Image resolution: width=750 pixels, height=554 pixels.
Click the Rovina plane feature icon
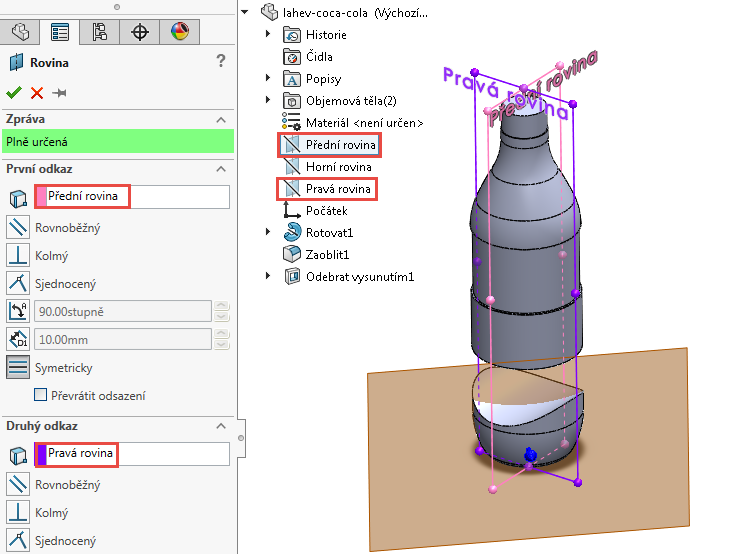pos(16,62)
